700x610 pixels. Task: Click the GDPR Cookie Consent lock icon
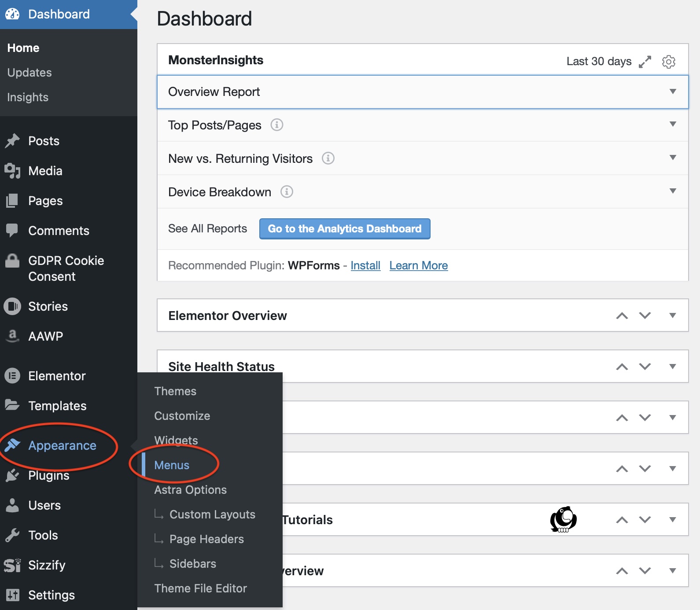(x=12, y=261)
